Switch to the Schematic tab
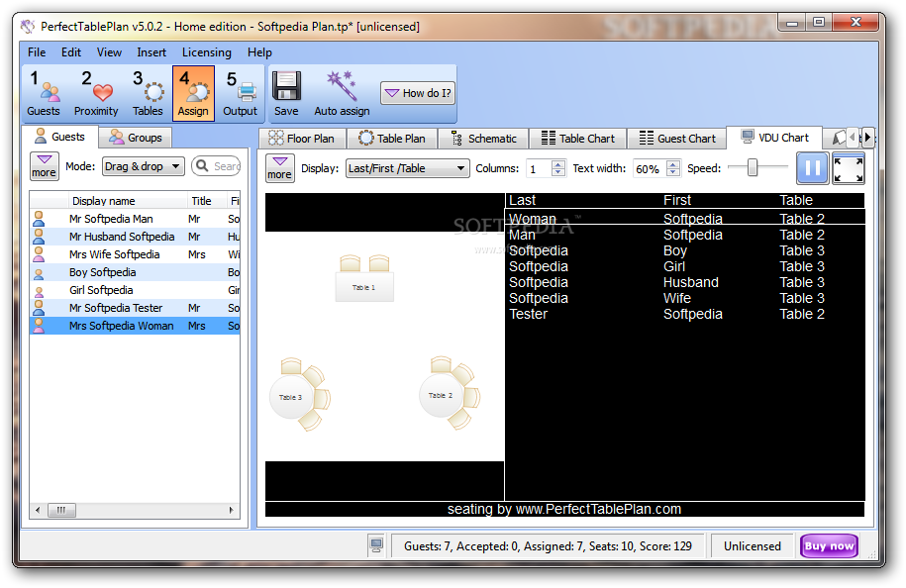 pyautogui.click(x=483, y=139)
